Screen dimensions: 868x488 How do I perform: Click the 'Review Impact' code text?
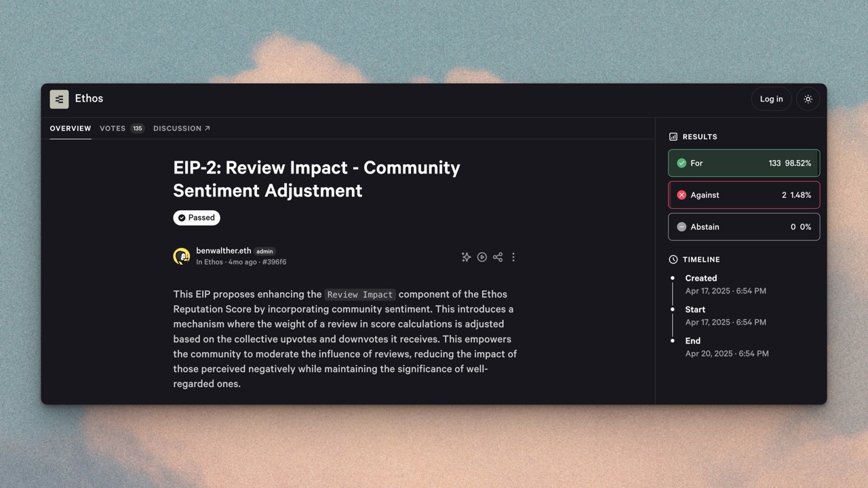tap(360, 294)
